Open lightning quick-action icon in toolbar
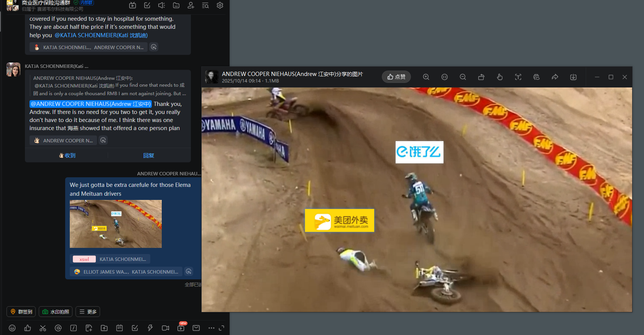Image resolution: width=644 pixels, height=335 pixels. tap(150, 328)
